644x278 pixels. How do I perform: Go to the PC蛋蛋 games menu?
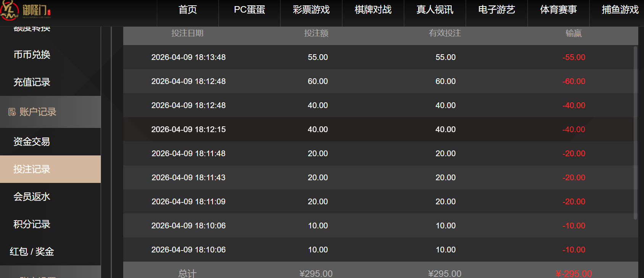tap(250, 10)
